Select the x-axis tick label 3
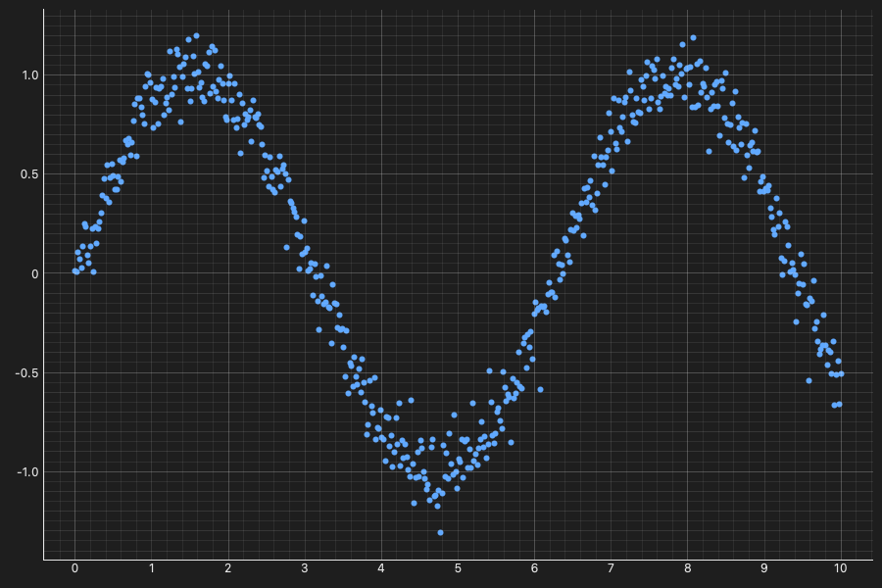 click(305, 568)
